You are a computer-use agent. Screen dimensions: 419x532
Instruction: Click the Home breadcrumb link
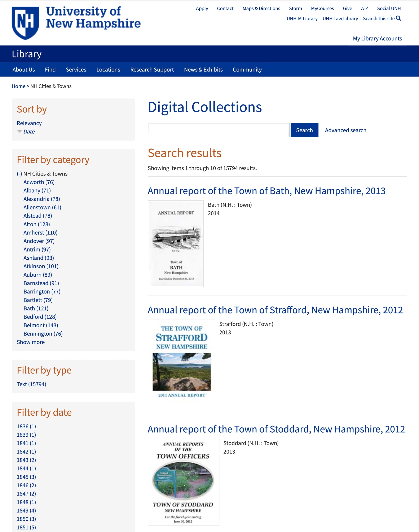(x=18, y=86)
